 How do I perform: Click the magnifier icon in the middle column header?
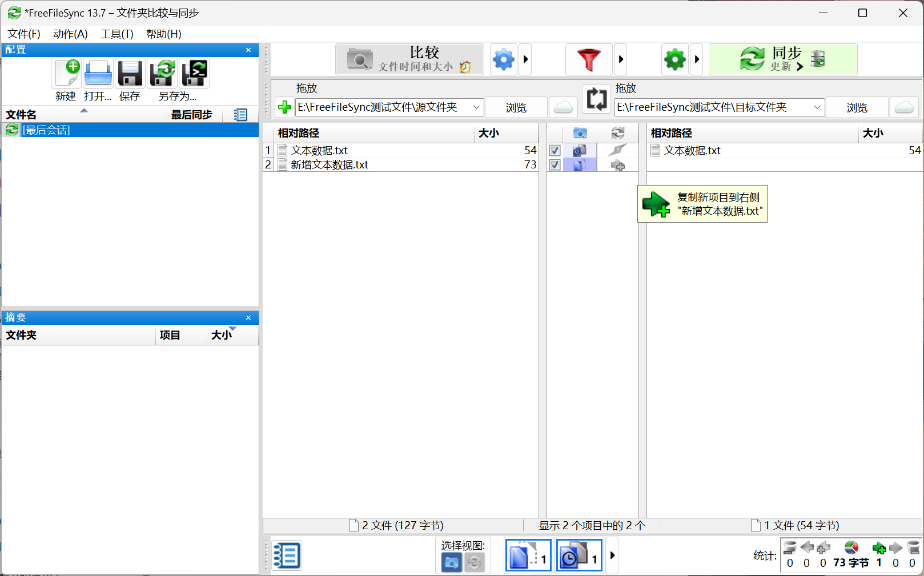pyautogui.click(x=580, y=133)
